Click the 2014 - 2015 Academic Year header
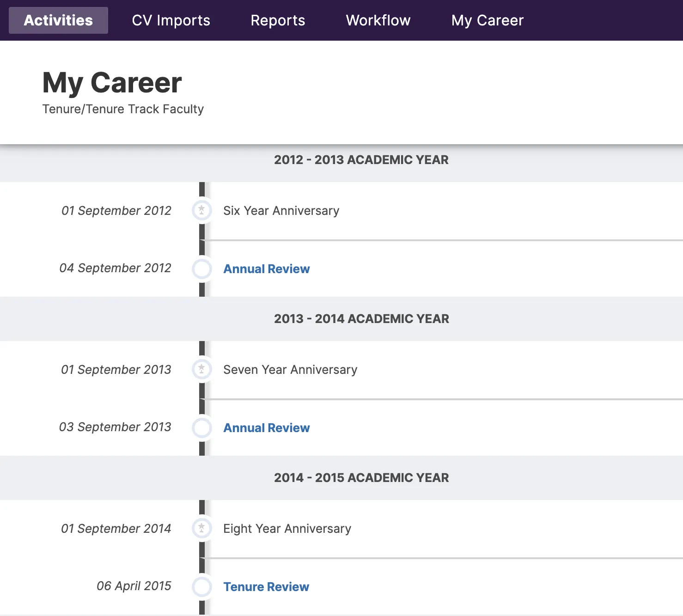The width and height of the screenshot is (683, 616). [x=361, y=478]
